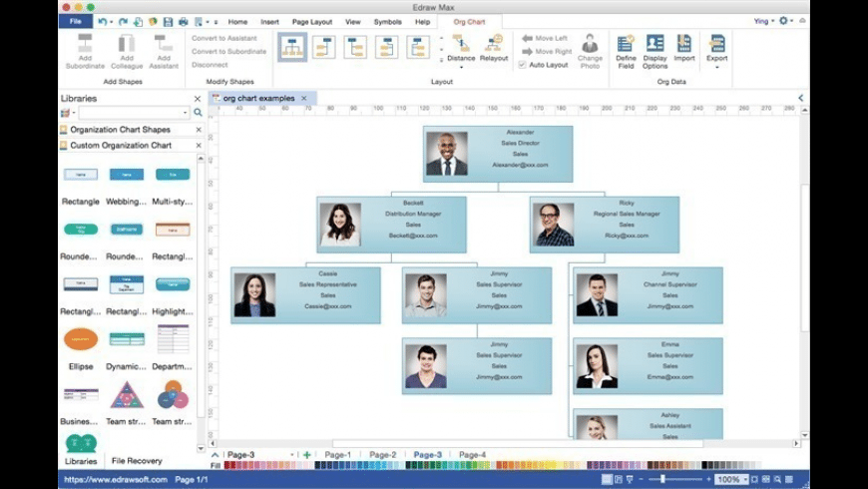Viewport: 868px width, 489px height.
Task: Switch to the Page-4 sheet tab
Action: pos(472,455)
